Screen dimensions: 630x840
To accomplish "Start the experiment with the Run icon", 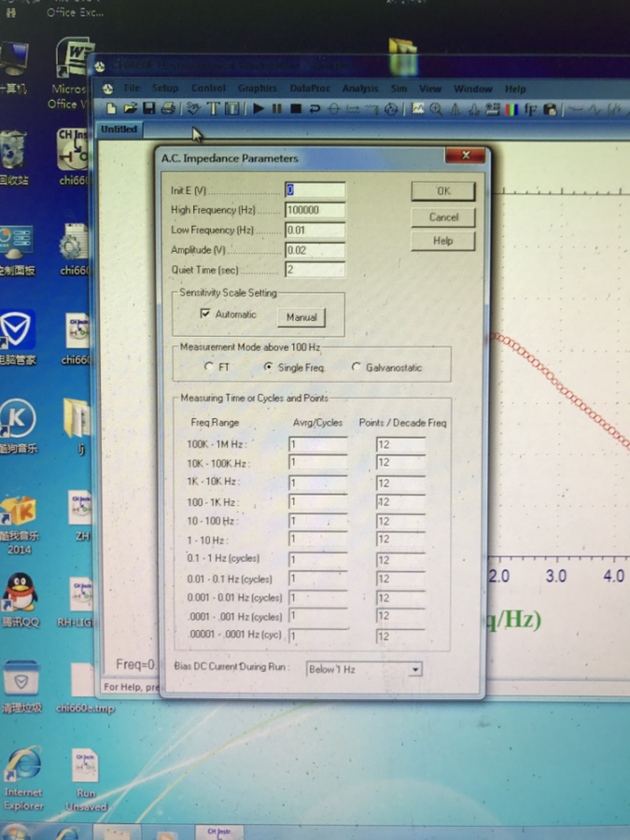I will (x=259, y=109).
